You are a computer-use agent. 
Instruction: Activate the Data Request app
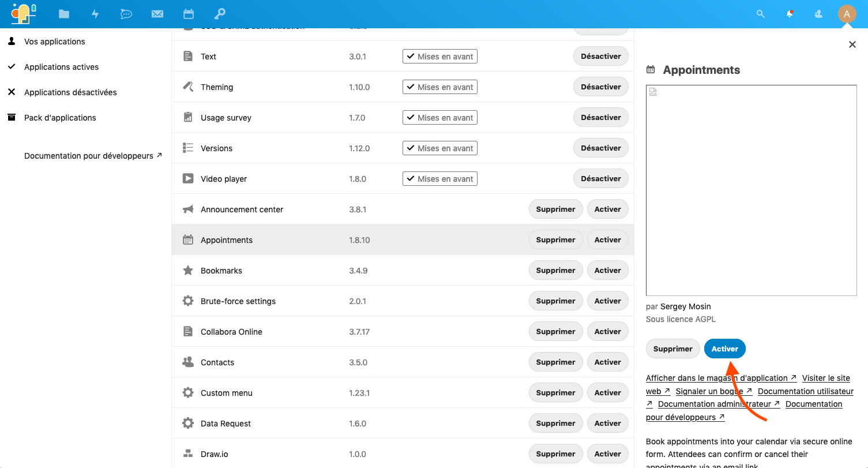[x=608, y=423]
